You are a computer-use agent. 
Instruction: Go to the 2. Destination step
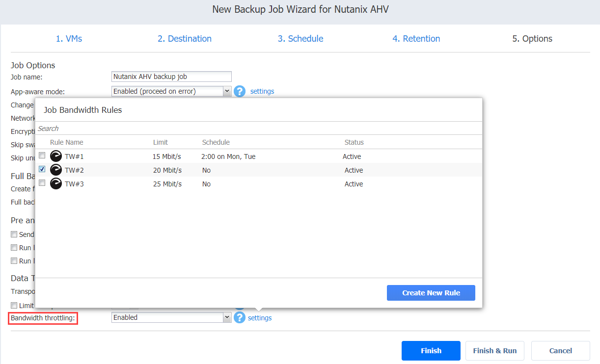185,39
